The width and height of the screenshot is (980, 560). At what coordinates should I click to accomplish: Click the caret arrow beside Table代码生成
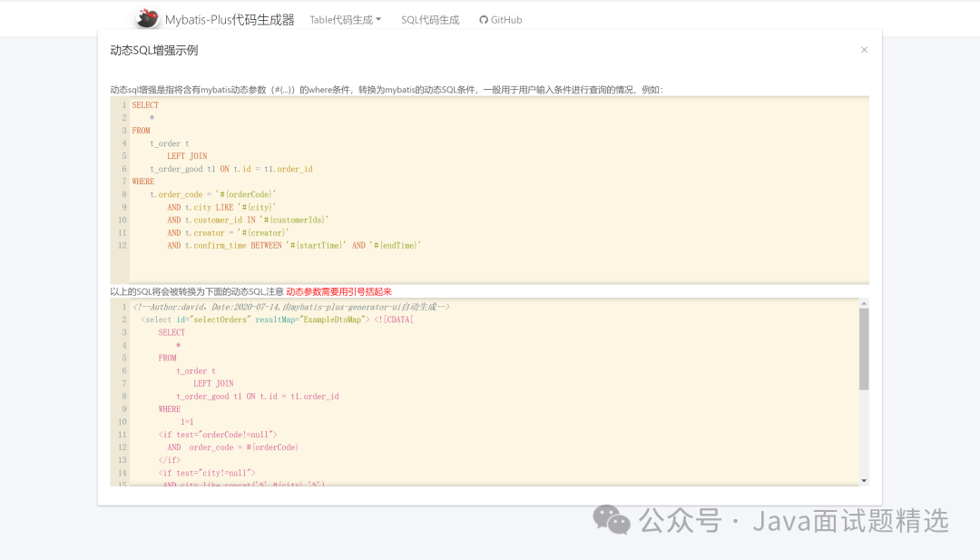[378, 19]
